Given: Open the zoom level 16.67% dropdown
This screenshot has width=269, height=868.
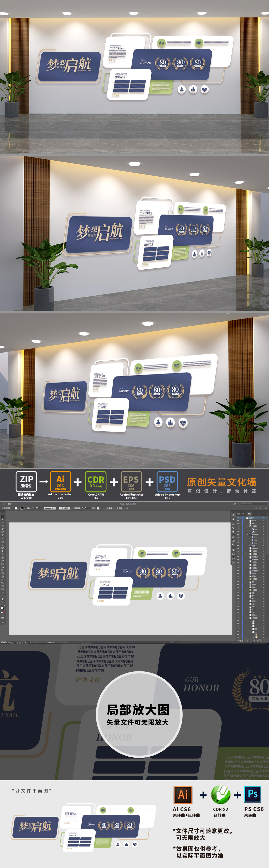Looking at the screenshot, I should pyautogui.click(x=8, y=642).
